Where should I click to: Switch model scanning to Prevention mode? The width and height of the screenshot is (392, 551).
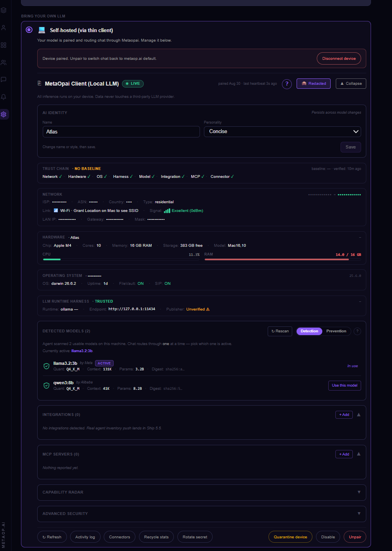[x=336, y=331]
